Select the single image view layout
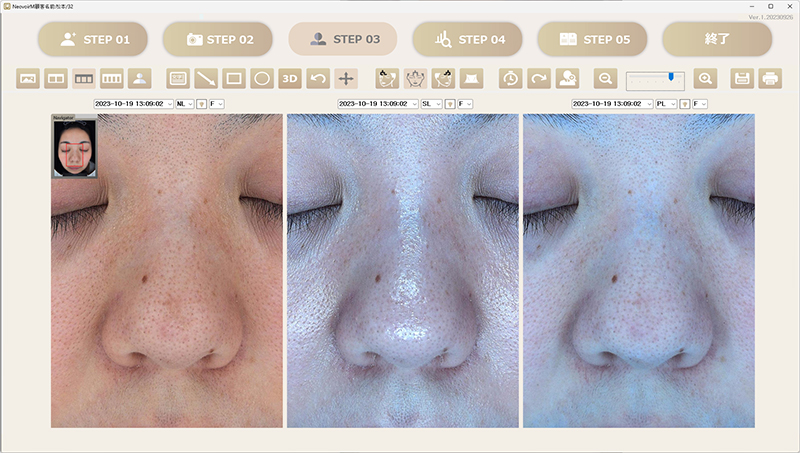The width and height of the screenshot is (800, 453). [29, 78]
